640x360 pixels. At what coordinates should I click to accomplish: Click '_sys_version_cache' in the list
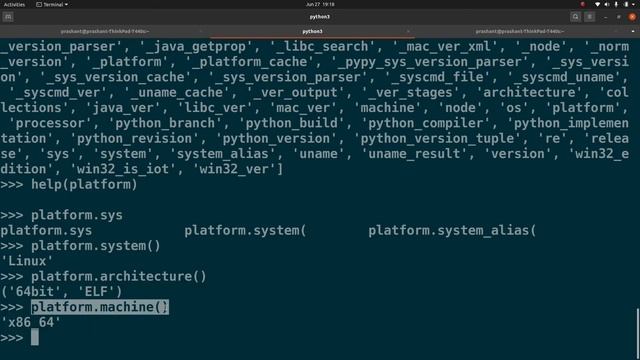coord(115,78)
